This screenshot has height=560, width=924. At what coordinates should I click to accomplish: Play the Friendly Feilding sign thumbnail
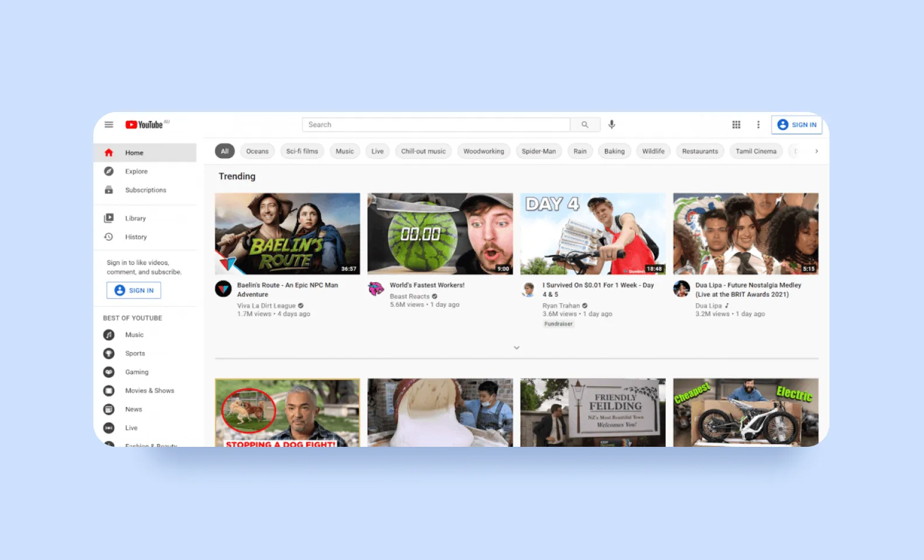tap(593, 413)
